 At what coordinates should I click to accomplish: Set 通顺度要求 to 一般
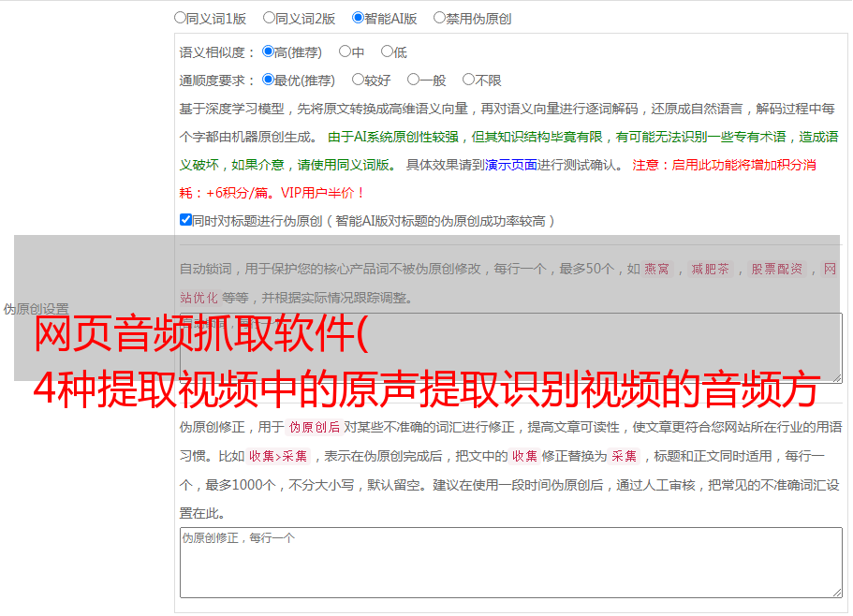pyautogui.click(x=414, y=80)
